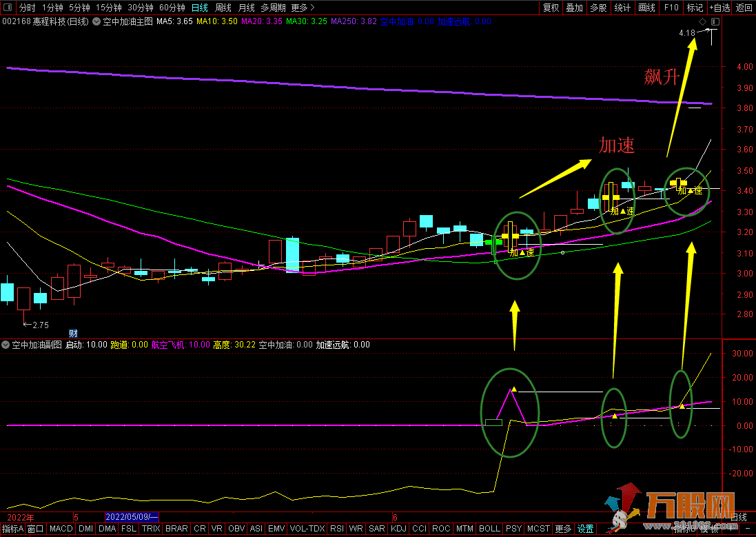Screen dimensions: 756x537
Task: Click the 复权 adjustment button
Action: pyautogui.click(x=551, y=8)
